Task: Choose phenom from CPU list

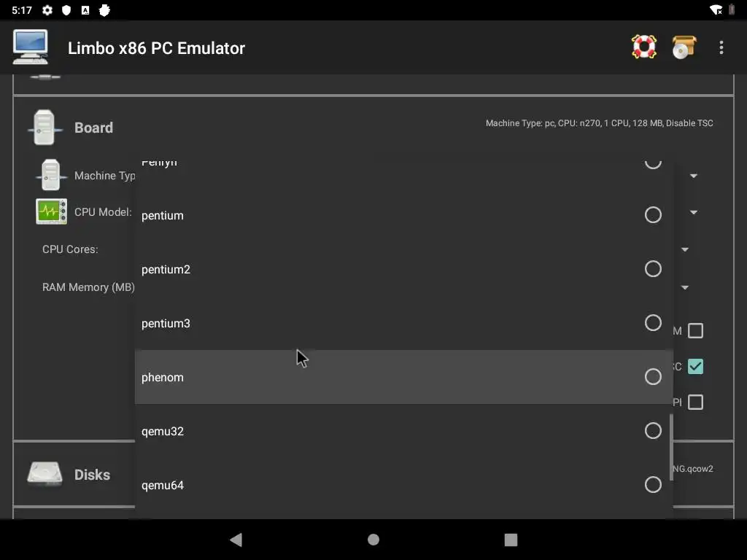Action: coord(403,377)
